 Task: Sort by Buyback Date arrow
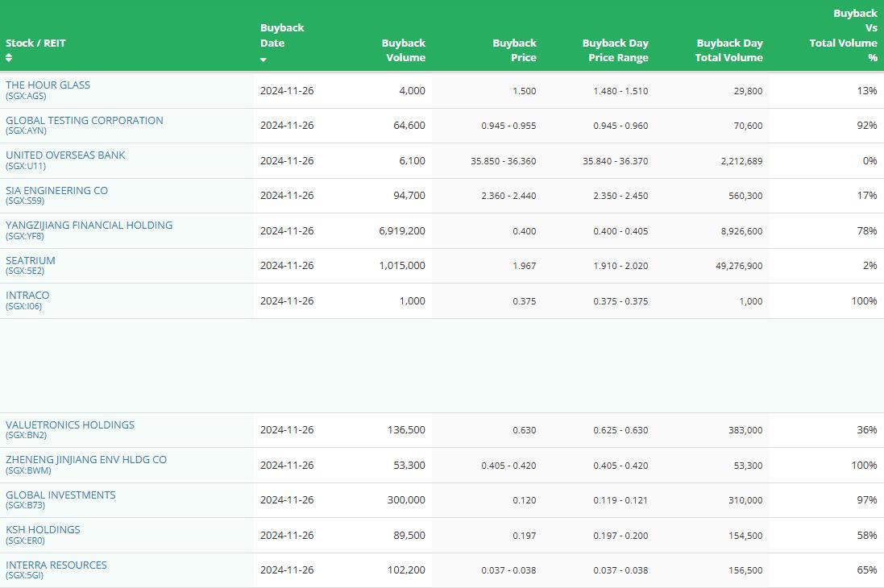coord(264,60)
